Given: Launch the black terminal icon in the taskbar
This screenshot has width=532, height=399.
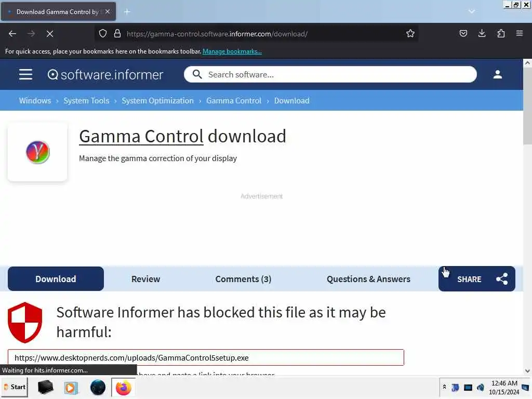Looking at the screenshot, I should pyautogui.click(x=46, y=387).
